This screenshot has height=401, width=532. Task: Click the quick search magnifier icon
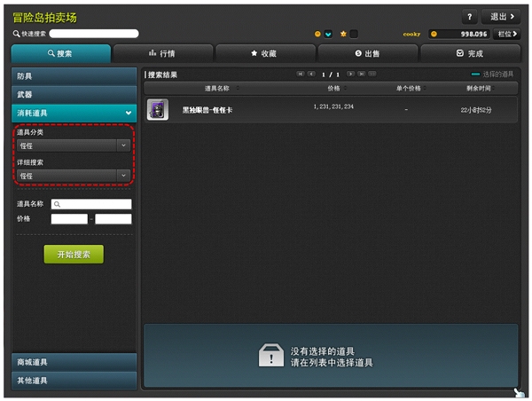point(16,34)
